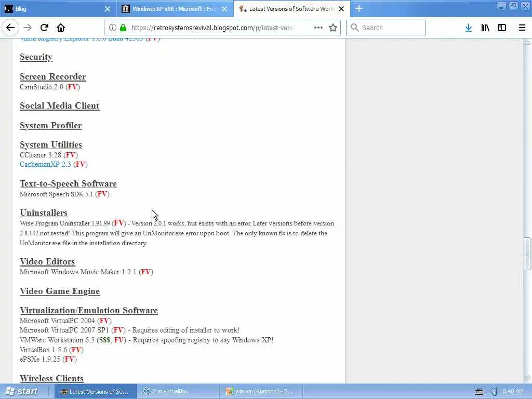Close the Windows XP x86 tab
Viewport: 532px width, 399px height.
pos(224,9)
